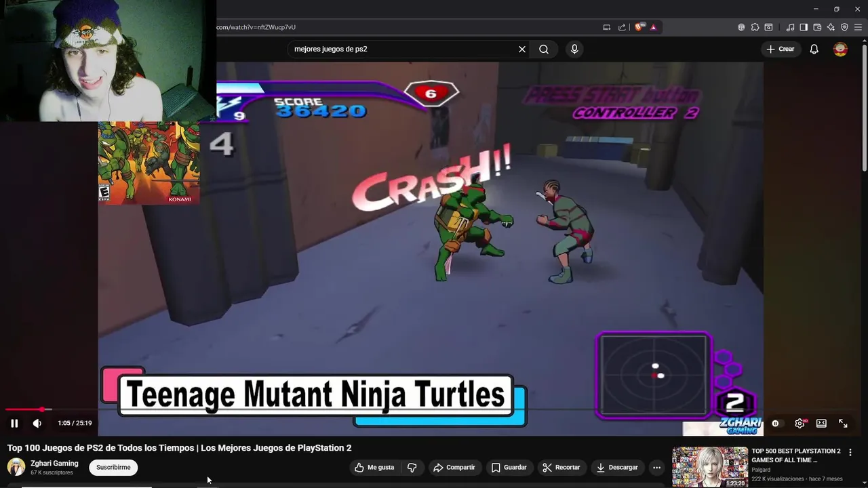Click the install/cast screen icon in address bar
The image size is (868, 488).
(607, 27)
